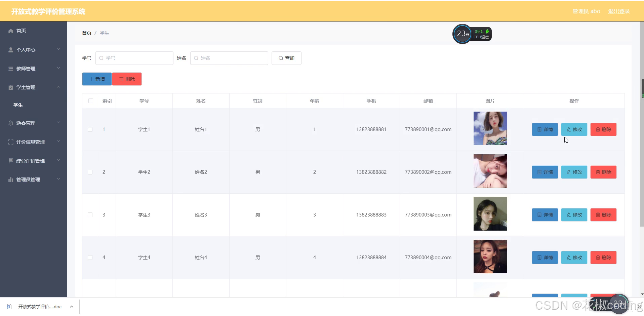644x316 pixels.
Task: Open the photo thumbnail for 学生2
Action: (x=490, y=171)
